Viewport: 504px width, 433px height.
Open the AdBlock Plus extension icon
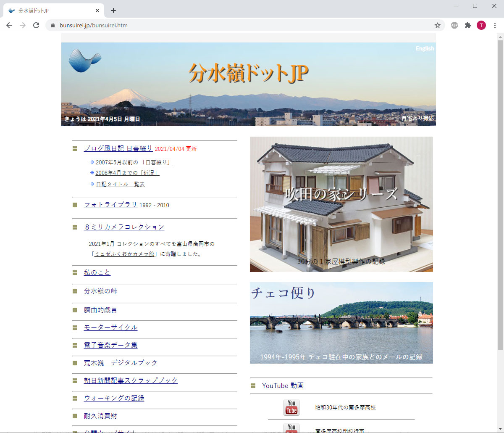(454, 25)
